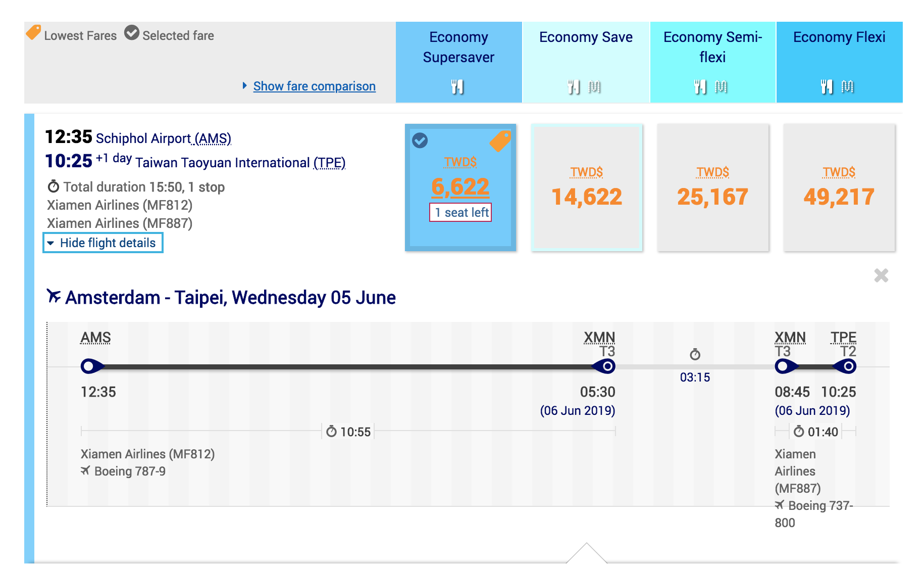The image size is (924, 567).
Task: Click the Economy Save column header
Action: pos(586,62)
